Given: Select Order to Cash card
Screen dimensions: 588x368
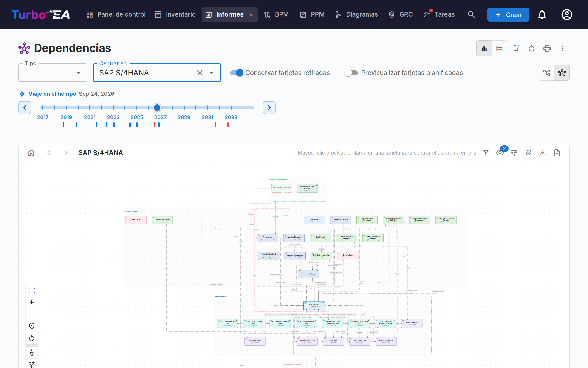Looking at the screenshot, I should click(x=348, y=256).
